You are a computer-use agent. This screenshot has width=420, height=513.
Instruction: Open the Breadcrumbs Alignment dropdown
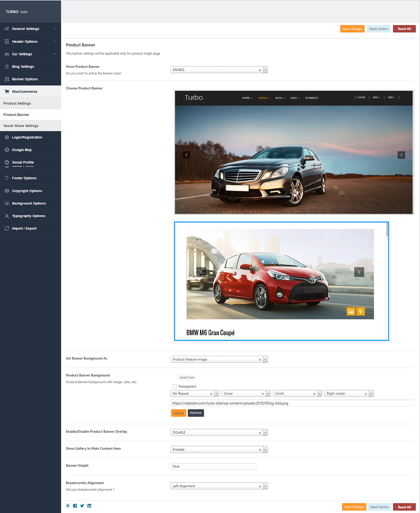click(265, 486)
